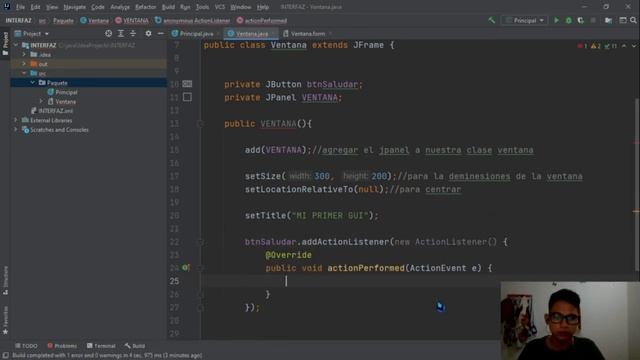
Task: Click the Select Opened File target icon
Action: [109, 33]
